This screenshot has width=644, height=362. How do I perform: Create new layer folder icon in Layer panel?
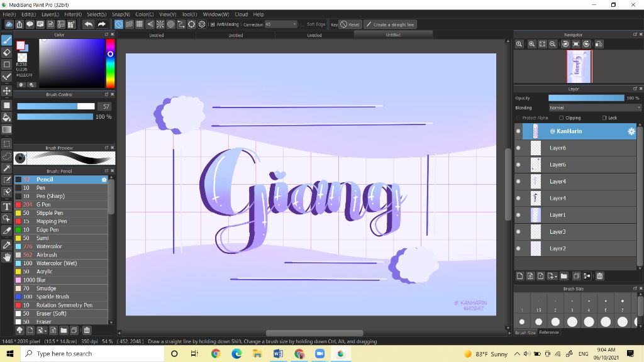[563, 277]
